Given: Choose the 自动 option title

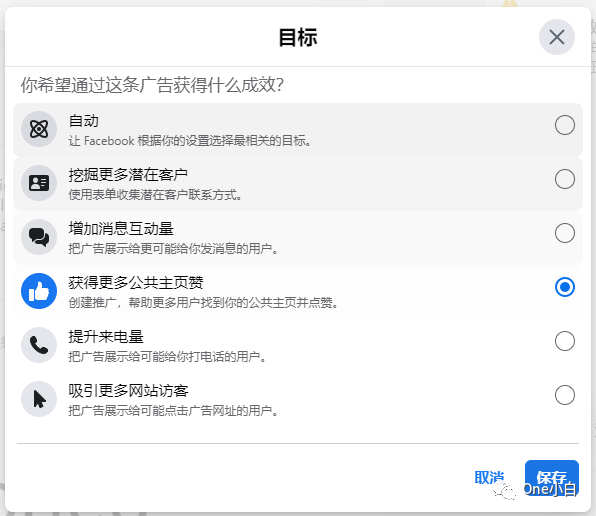Looking at the screenshot, I should point(84,121).
